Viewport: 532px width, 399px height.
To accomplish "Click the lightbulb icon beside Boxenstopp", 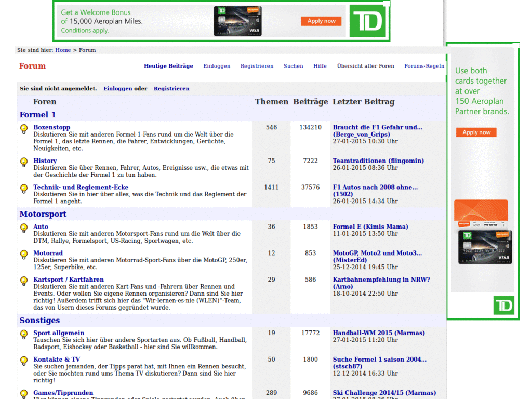I will point(24,129).
